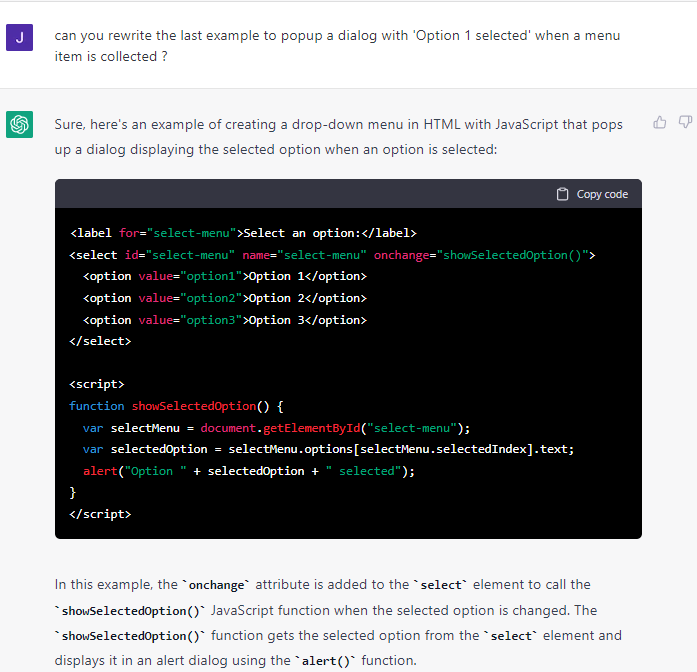Click the label for="select-menu" code line
Viewport: 697px width, 672px height.
click(x=243, y=233)
